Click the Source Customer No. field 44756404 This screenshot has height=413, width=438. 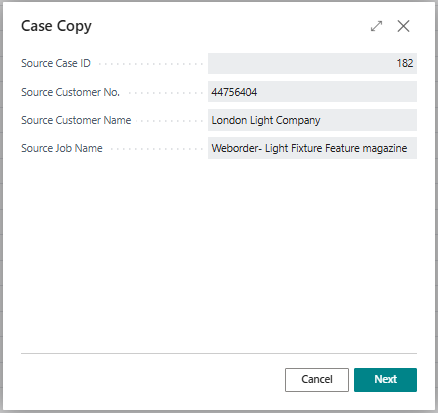click(x=312, y=92)
